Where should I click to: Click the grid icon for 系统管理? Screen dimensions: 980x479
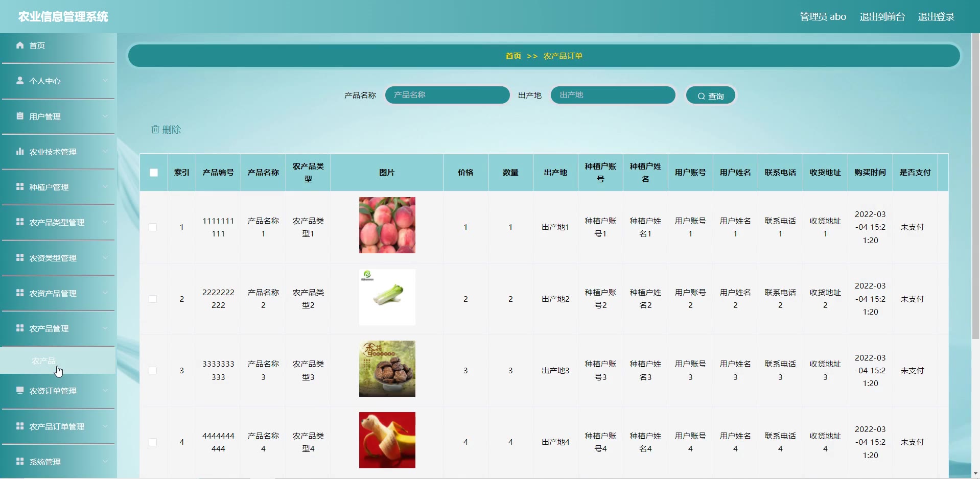20,461
